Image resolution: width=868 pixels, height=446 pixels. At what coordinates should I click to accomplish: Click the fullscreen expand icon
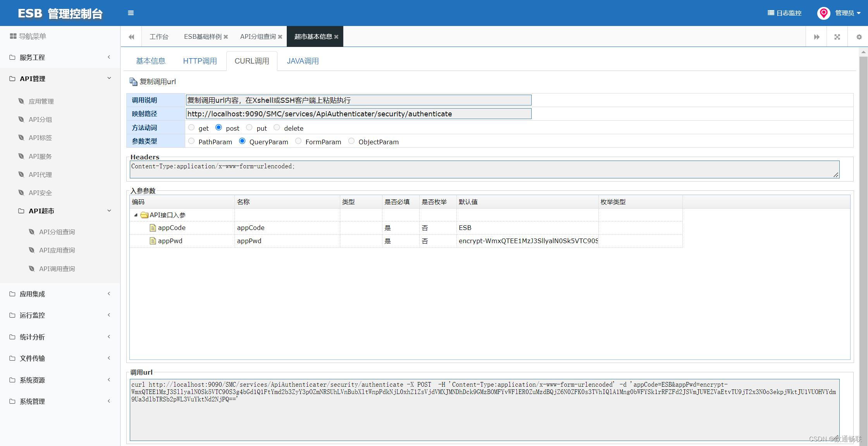pos(837,37)
